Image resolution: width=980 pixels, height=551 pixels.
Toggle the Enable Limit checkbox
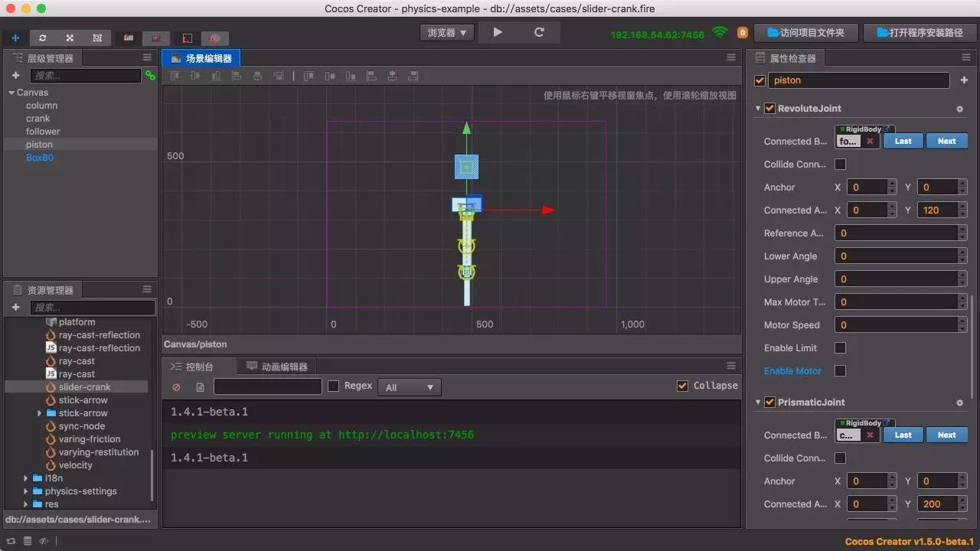[x=840, y=347]
